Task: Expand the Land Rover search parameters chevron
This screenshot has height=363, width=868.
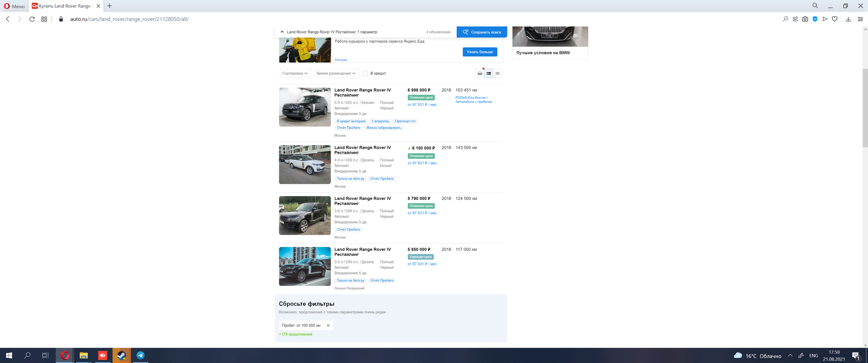Action: click(282, 32)
